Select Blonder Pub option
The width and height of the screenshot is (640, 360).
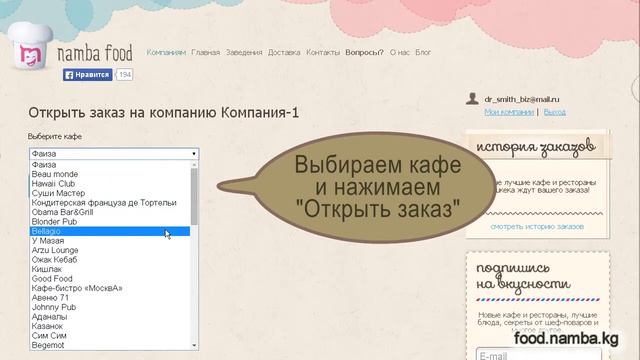110,222
